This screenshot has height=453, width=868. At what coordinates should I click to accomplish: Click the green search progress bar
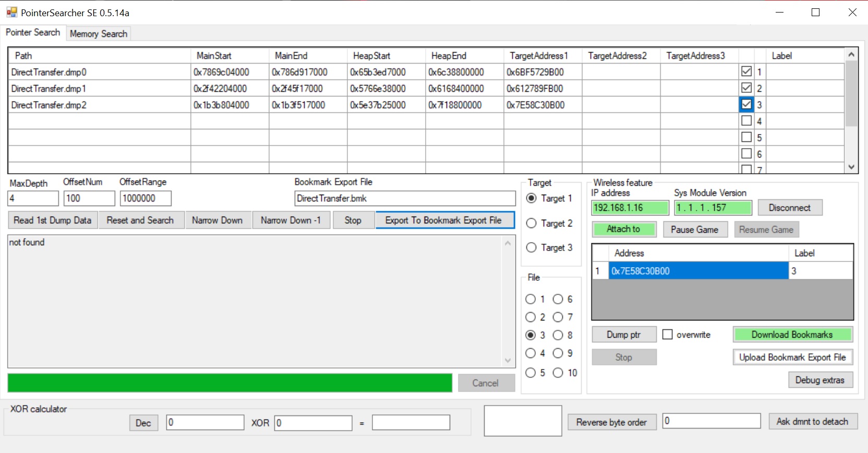(230, 383)
